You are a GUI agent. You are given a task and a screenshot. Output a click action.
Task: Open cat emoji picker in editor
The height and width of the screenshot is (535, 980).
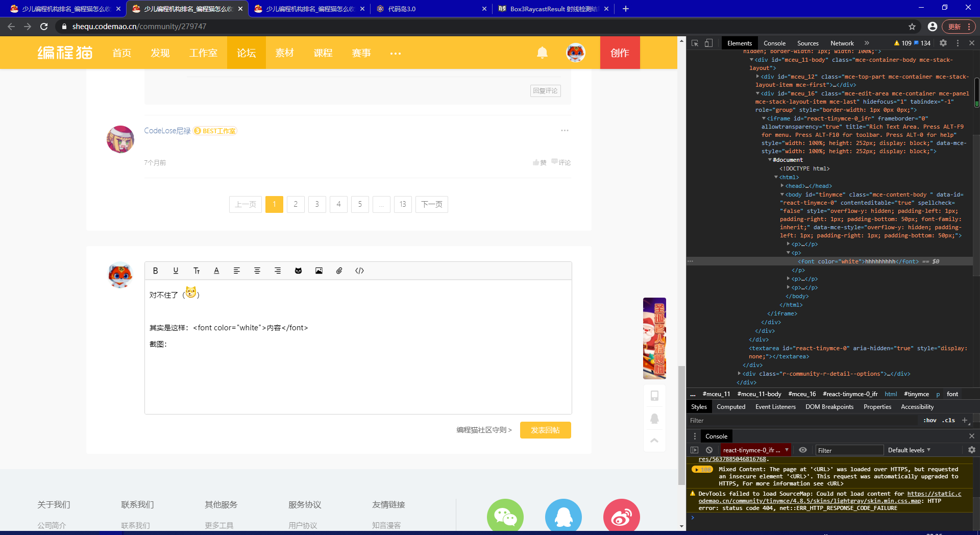click(298, 271)
